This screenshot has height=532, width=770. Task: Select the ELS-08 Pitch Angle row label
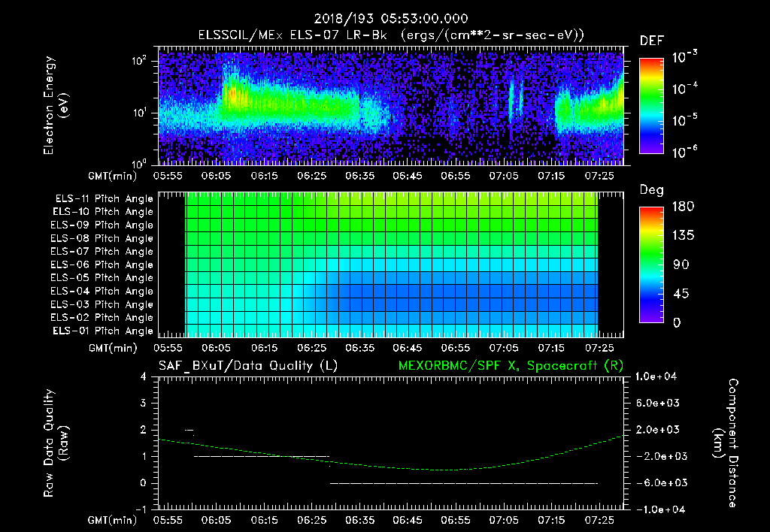[x=102, y=238]
